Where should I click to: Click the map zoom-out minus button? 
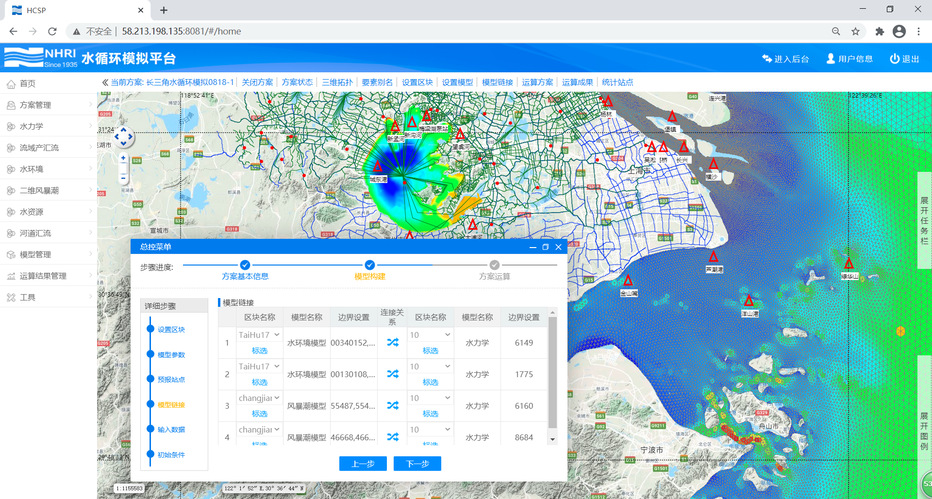click(123, 178)
